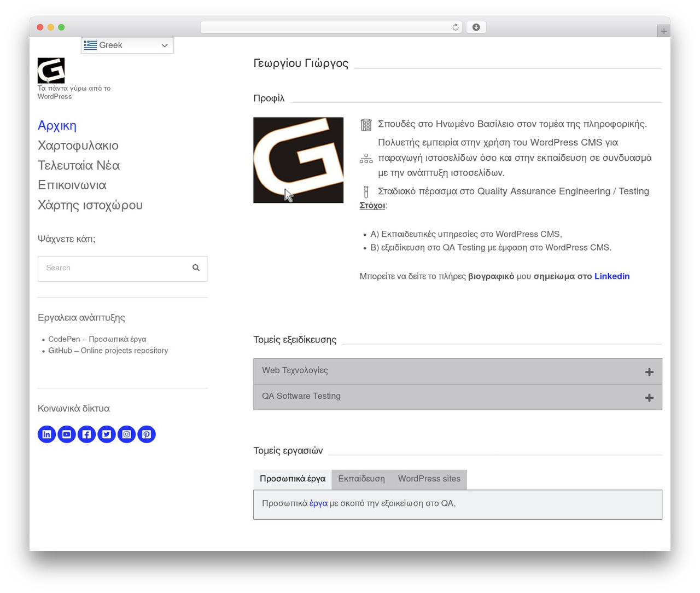Open the Χαρτοφυλακιο menu item
Viewport: 700px width, 593px height.
78,146
